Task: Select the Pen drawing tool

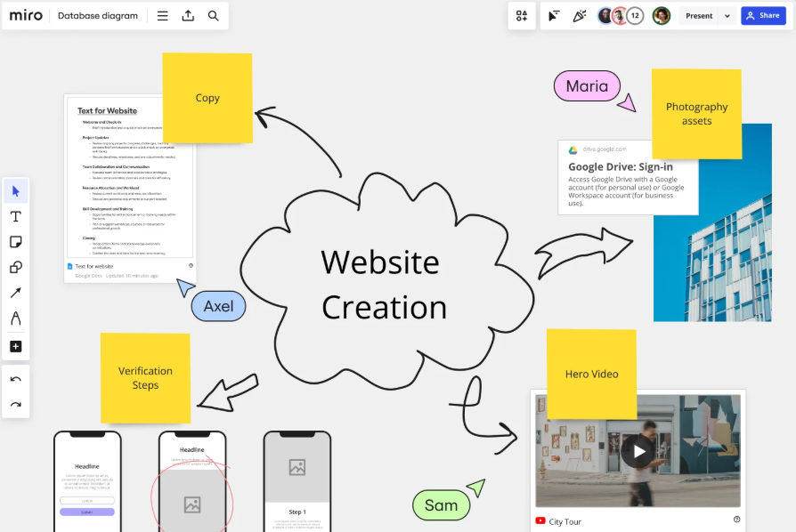Action: [x=16, y=318]
